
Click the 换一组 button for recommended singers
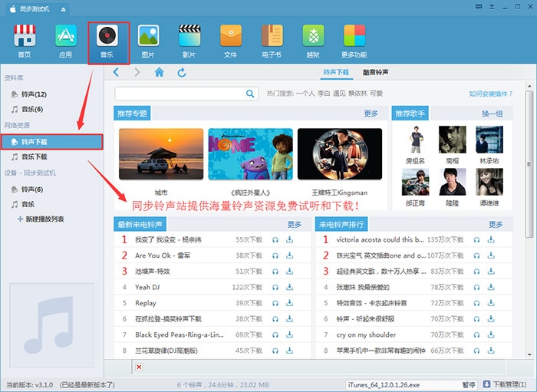[492, 114]
